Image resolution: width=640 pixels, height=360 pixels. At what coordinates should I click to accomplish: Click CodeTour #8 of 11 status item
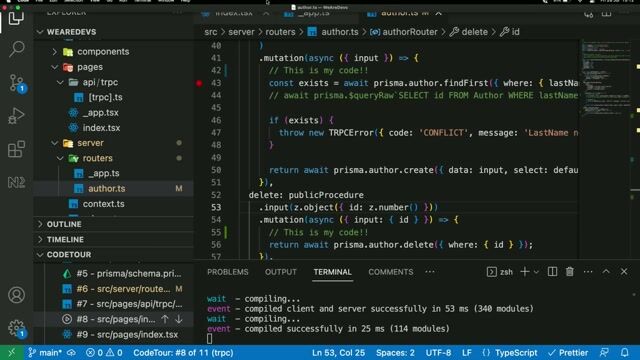pyautogui.click(x=183, y=353)
